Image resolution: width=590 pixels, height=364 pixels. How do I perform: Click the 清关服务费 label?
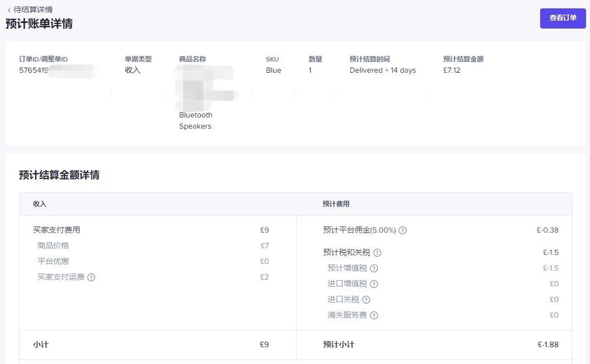347,315
